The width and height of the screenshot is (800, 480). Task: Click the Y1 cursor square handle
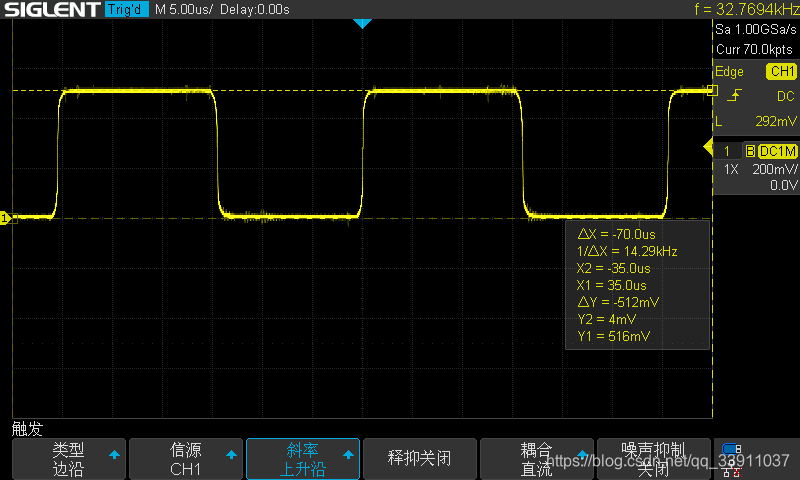pos(713,91)
